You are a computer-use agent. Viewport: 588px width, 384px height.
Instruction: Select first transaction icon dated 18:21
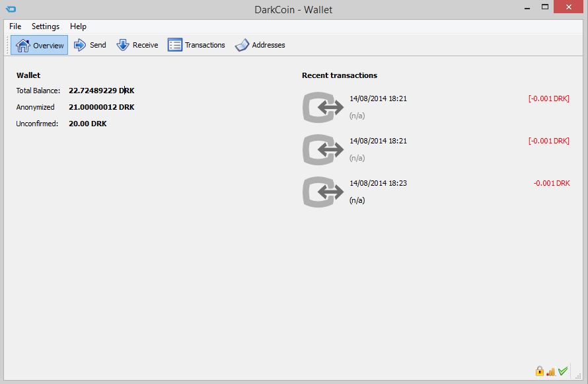click(x=323, y=107)
